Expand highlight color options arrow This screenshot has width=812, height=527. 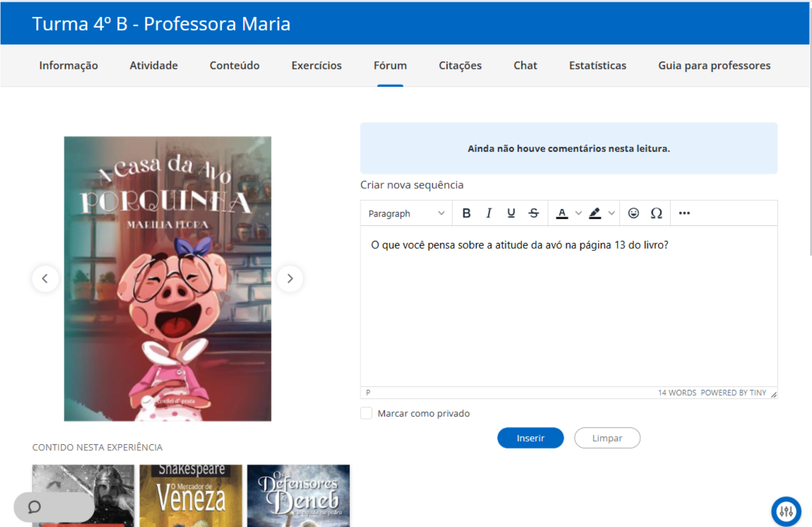click(x=612, y=213)
